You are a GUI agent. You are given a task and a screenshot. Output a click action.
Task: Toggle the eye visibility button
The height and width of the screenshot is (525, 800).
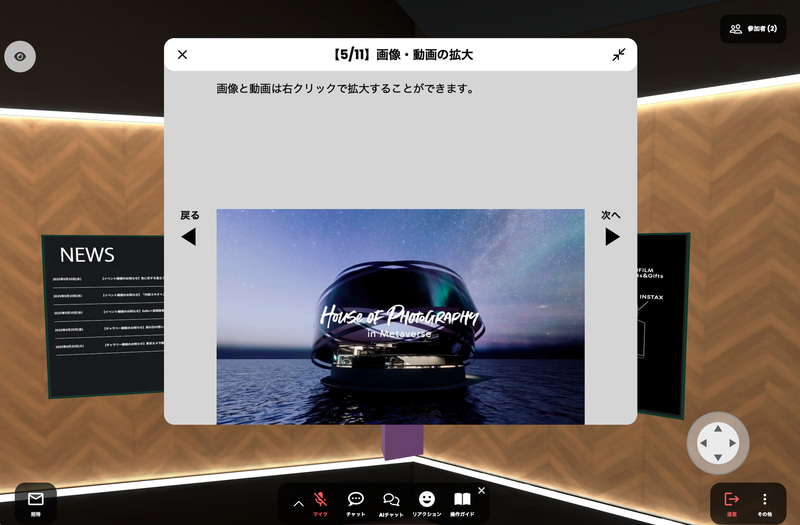point(20,57)
